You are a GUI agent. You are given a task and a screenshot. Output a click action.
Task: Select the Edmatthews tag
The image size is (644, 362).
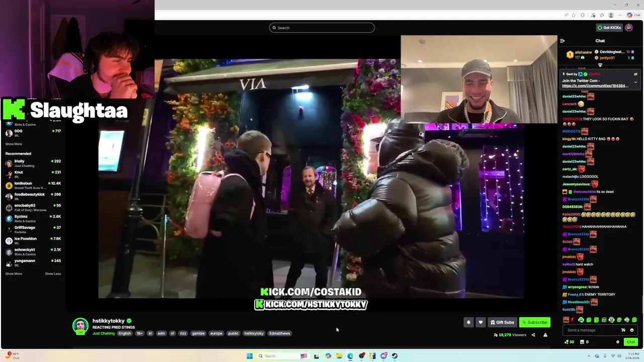point(280,333)
